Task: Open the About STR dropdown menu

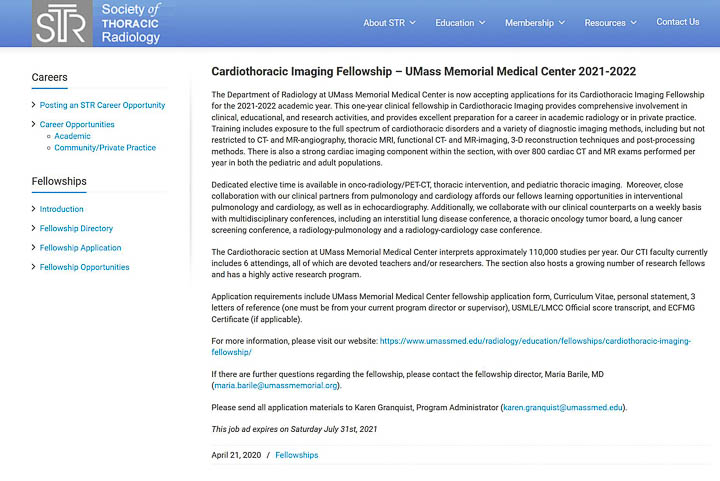Action: pos(389,23)
